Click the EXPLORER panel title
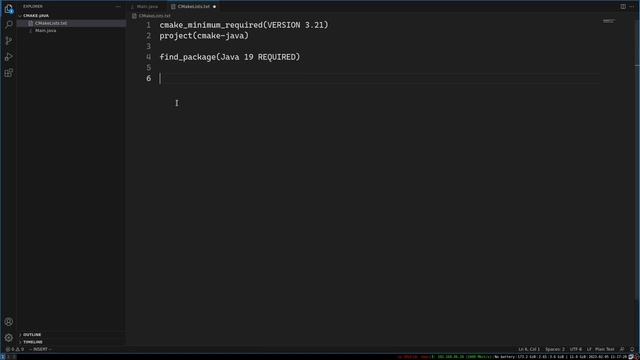Image resolution: width=640 pixels, height=360 pixels. coord(33,7)
